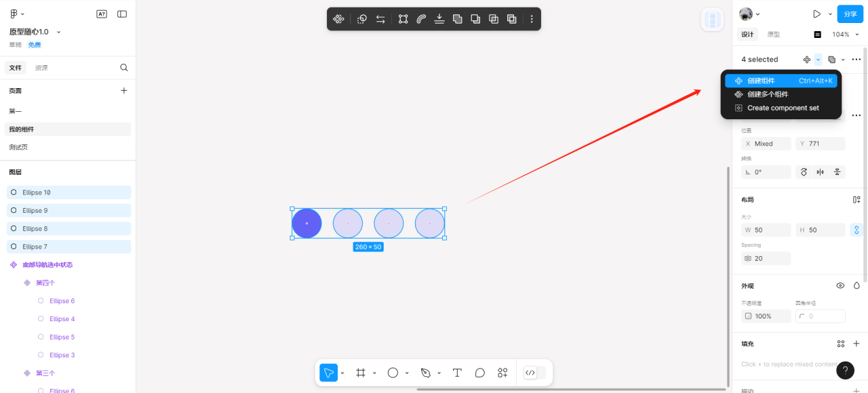The image size is (868, 393).
Task: Click the flip vertical icon
Action: 837,172
